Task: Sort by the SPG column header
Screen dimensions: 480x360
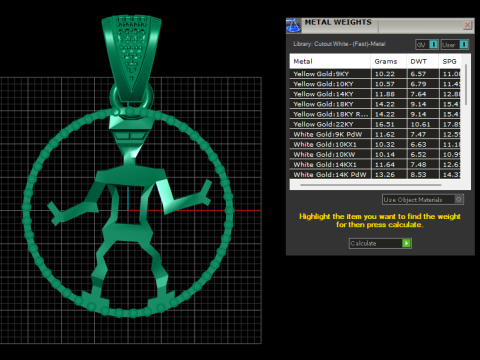Action: pyautogui.click(x=450, y=61)
